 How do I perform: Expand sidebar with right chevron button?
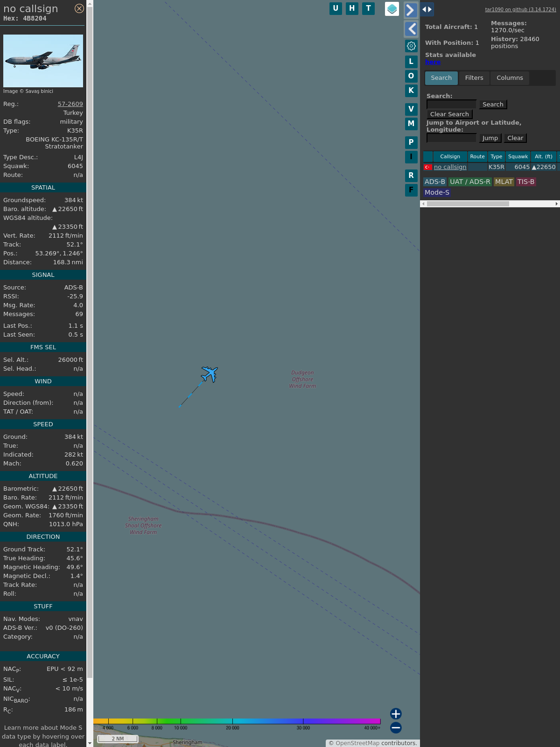[411, 10]
